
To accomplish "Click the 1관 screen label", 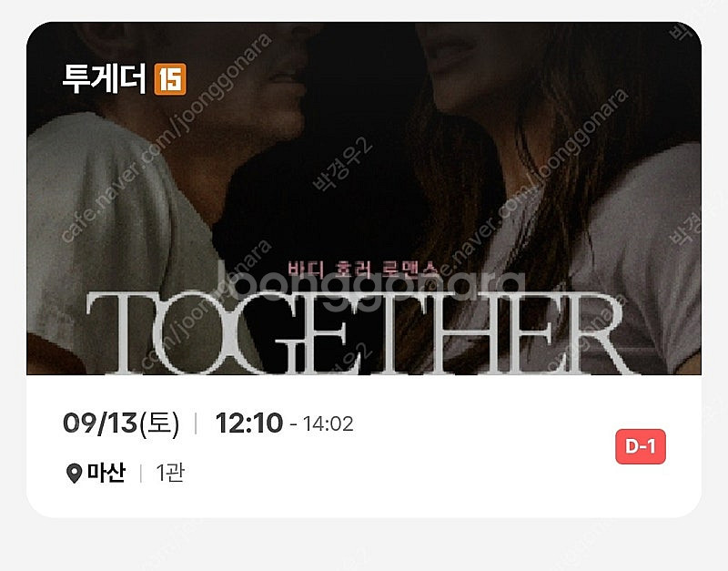I will click(x=170, y=473).
